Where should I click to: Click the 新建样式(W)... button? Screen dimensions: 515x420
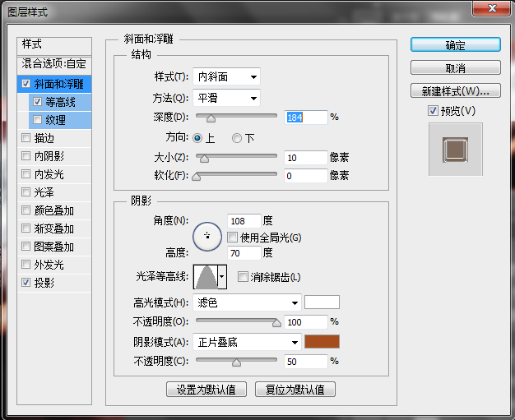point(455,90)
